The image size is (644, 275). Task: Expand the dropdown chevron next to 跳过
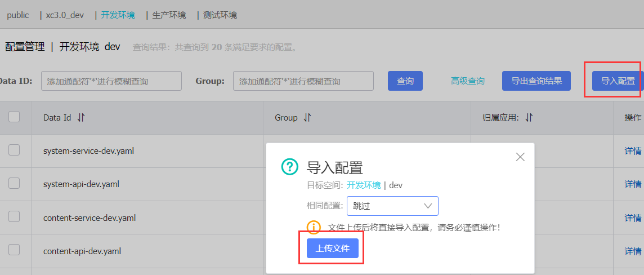428,206
